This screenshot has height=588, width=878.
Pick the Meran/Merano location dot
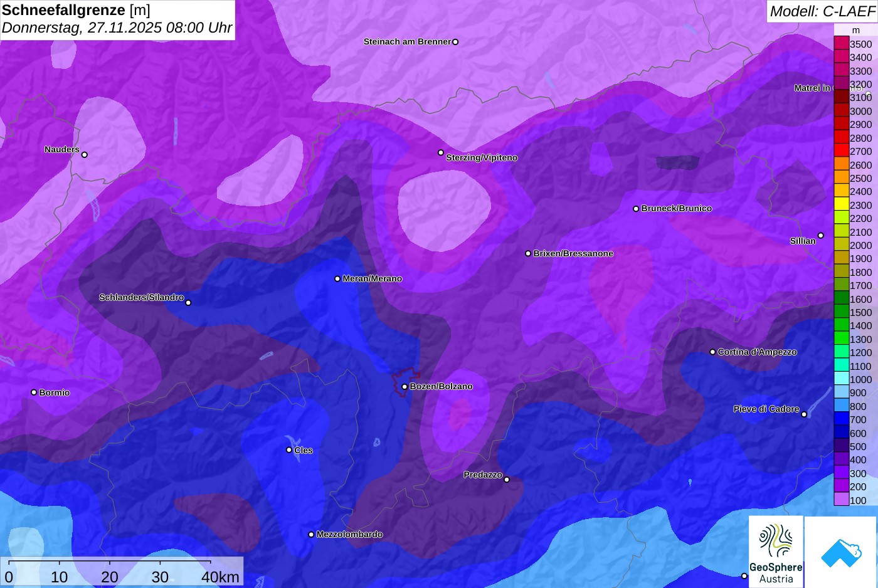click(x=337, y=279)
